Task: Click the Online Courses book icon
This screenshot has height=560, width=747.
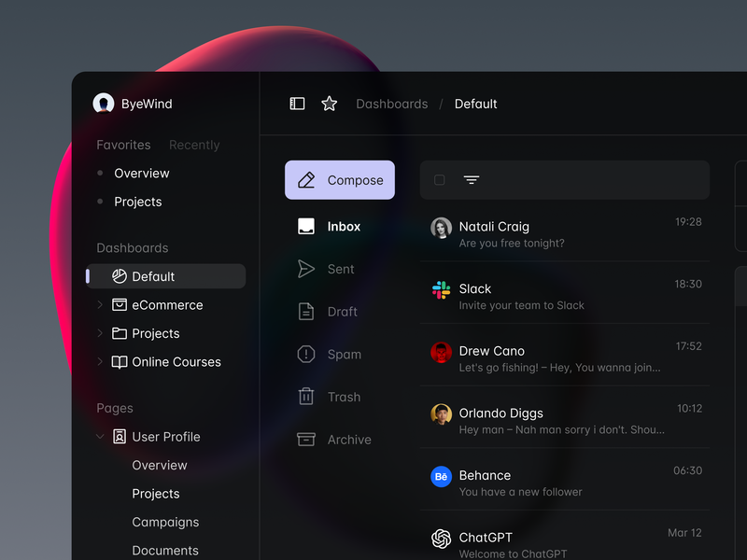Action: tap(120, 362)
